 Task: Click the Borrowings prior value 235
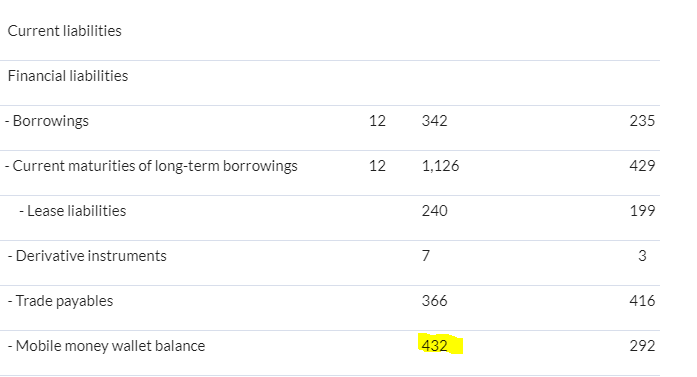tap(642, 121)
